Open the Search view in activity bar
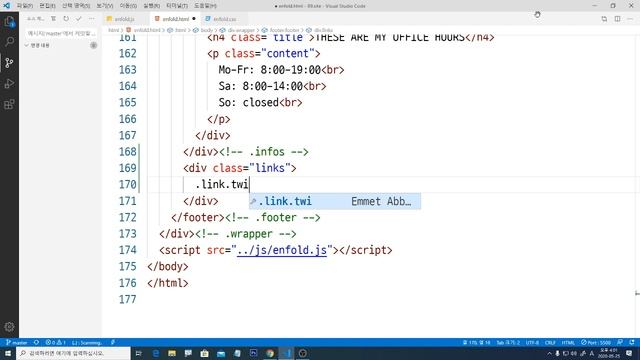This screenshot has height=360, width=640. click(9, 42)
